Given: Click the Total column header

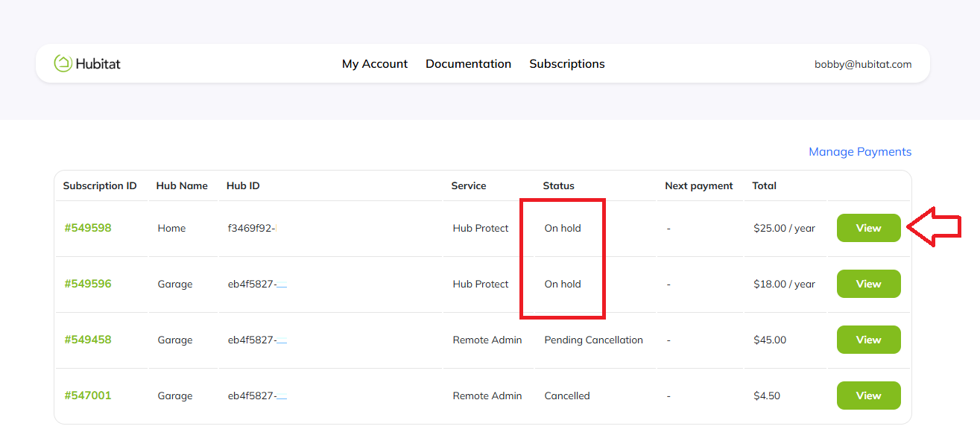Looking at the screenshot, I should tap(765, 185).
